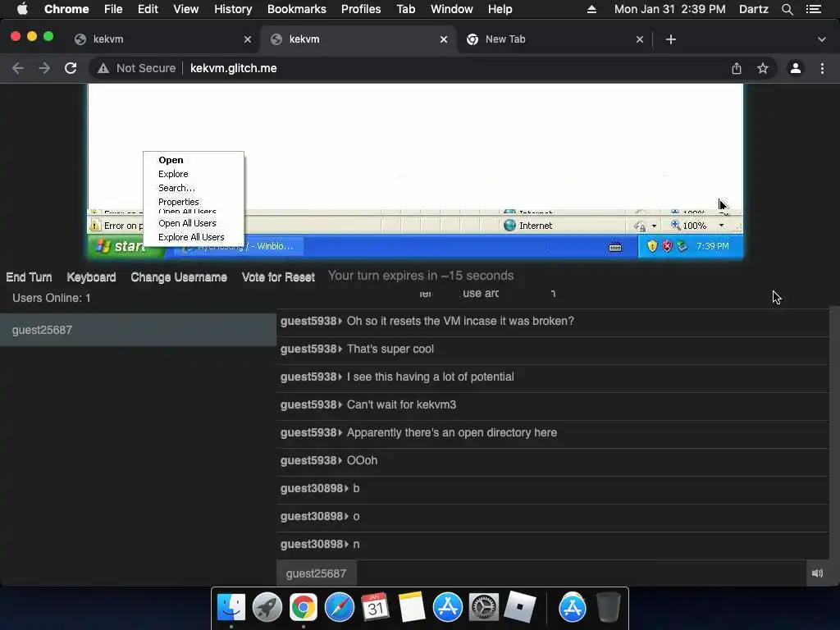Select user guest25687 in the users list
This screenshot has width=840, height=630.
tap(138, 330)
